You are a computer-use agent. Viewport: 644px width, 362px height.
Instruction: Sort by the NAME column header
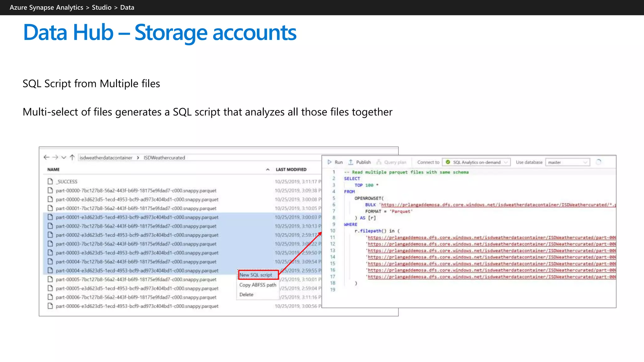(53, 169)
